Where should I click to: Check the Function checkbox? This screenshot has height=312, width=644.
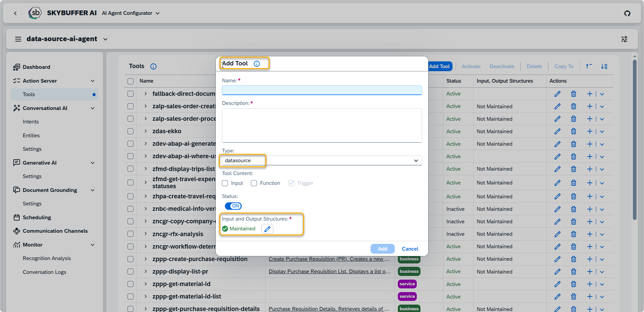tap(254, 183)
